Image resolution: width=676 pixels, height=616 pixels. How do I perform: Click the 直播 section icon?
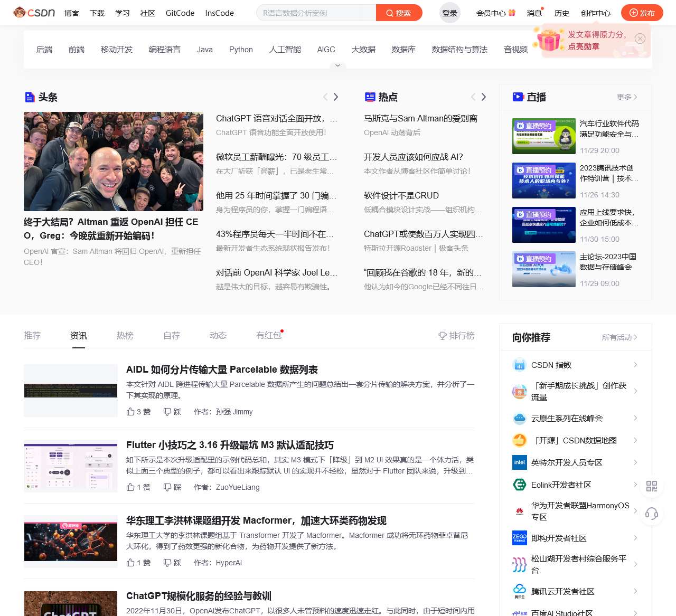click(x=518, y=97)
